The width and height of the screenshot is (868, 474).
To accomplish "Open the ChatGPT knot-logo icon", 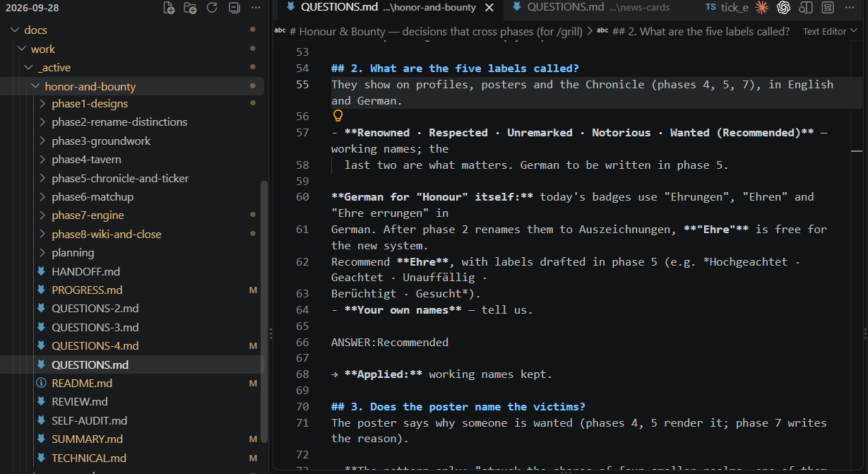I will tap(783, 8).
